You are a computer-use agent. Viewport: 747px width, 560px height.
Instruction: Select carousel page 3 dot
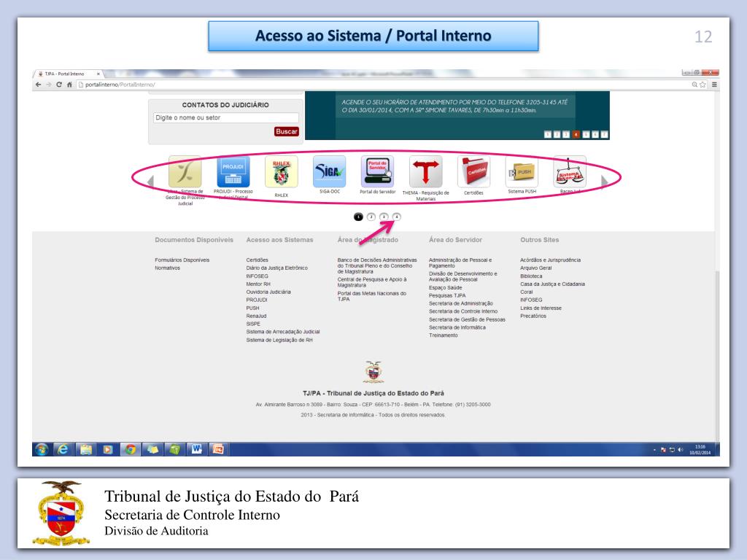[x=384, y=217]
